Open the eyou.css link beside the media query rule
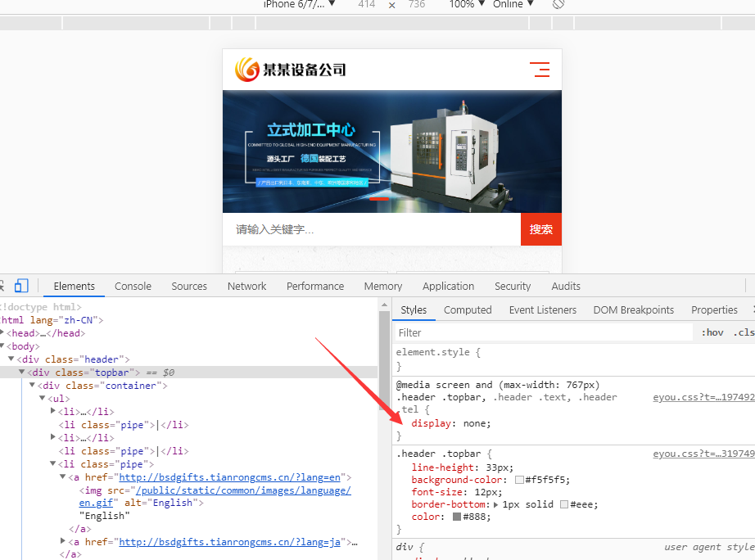The width and height of the screenshot is (755, 560). [x=703, y=397]
